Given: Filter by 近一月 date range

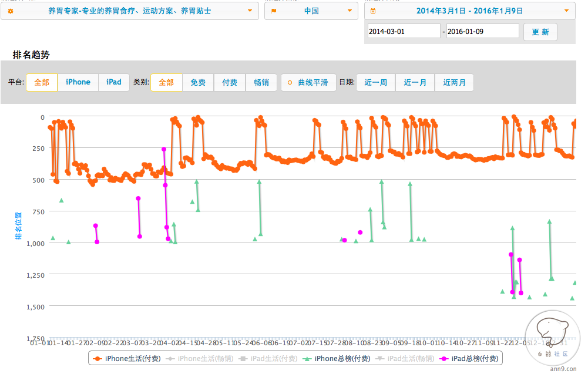Looking at the screenshot, I should click(x=415, y=83).
